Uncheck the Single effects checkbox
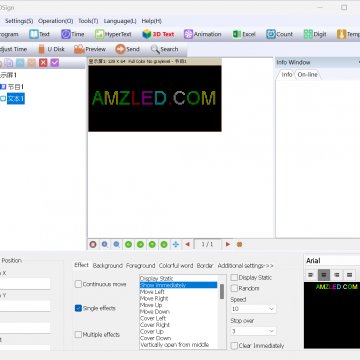This screenshot has width=360, height=360. point(78,308)
